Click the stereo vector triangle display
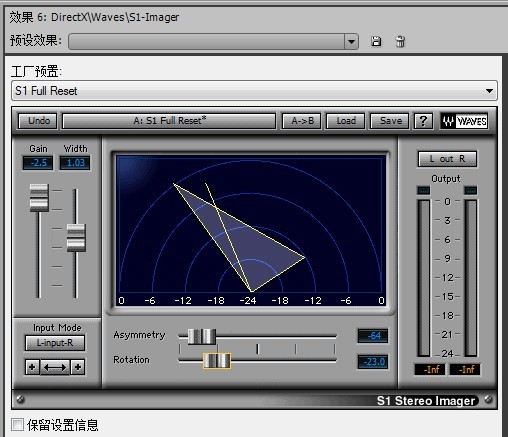The width and height of the screenshot is (508, 437). click(251, 230)
